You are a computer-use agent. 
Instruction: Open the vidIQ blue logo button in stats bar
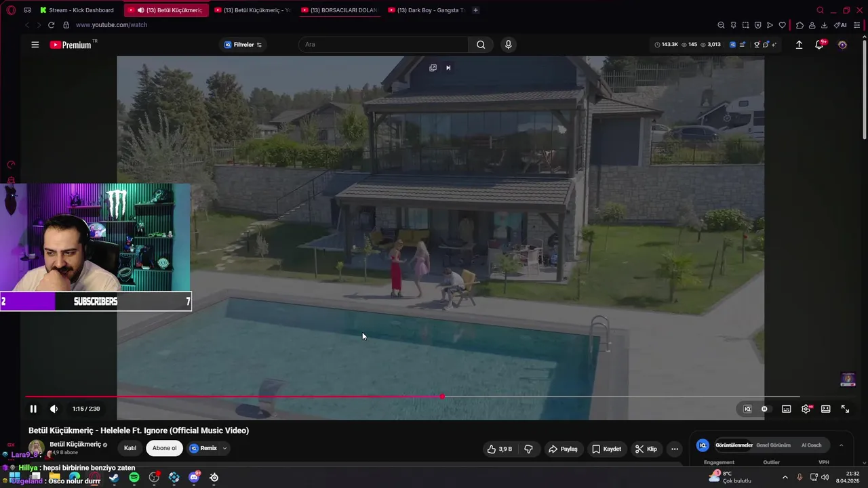tap(732, 45)
